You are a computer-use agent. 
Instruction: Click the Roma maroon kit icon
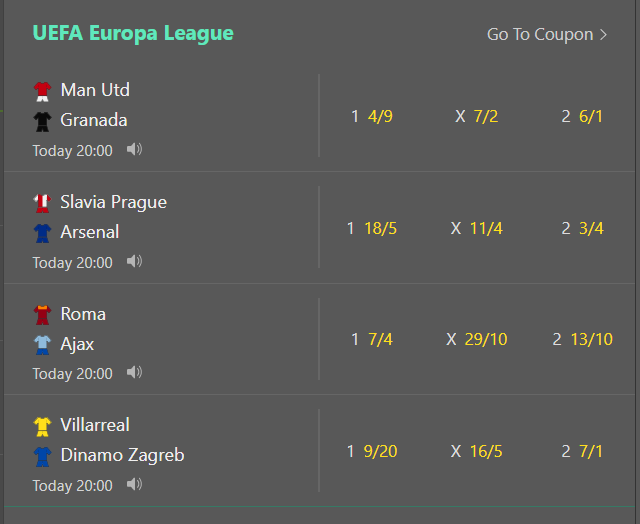click(42, 315)
